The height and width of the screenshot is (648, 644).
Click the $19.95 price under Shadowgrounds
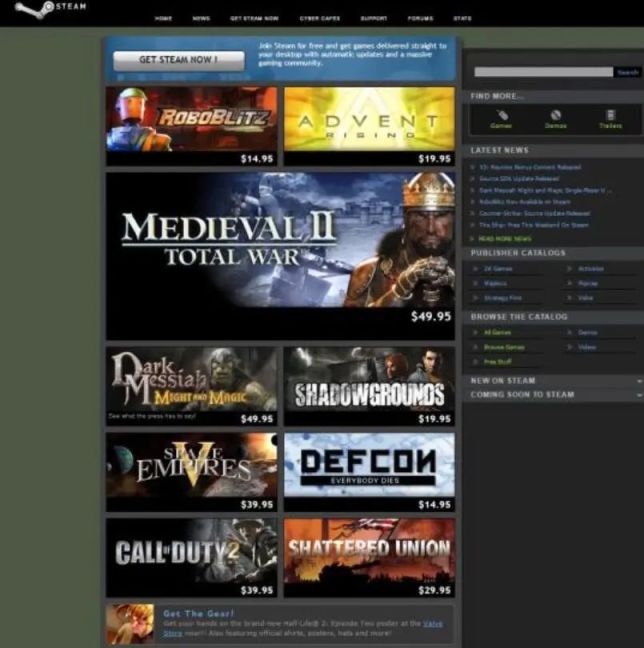click(x=434, y=419)
